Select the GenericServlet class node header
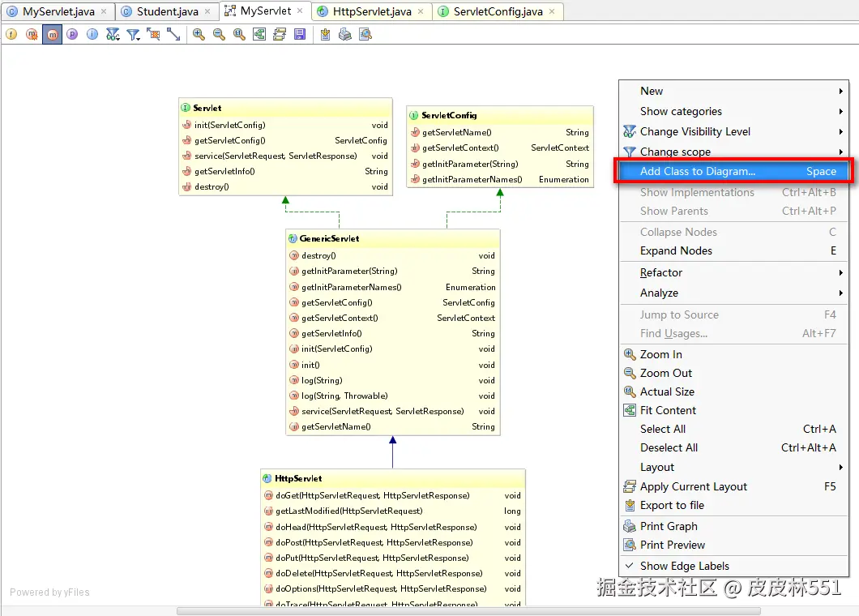The height and width of the screenshot is (616, 859). click(x=393, y=238)
